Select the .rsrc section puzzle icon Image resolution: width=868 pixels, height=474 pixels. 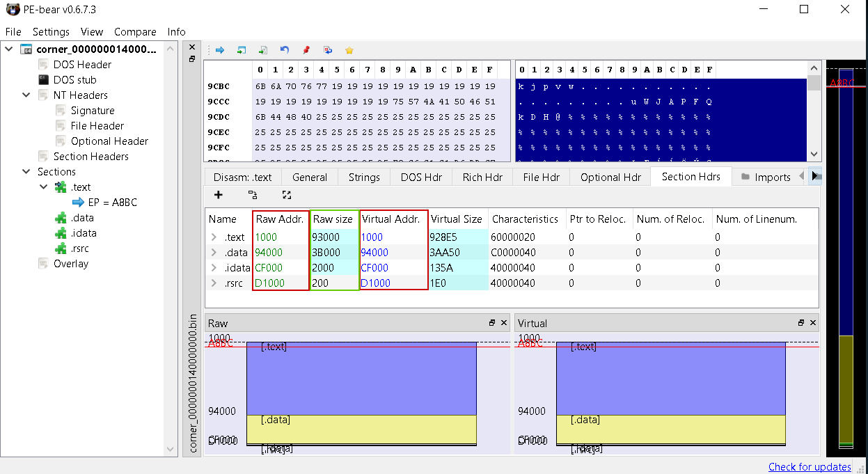(61, 248)
